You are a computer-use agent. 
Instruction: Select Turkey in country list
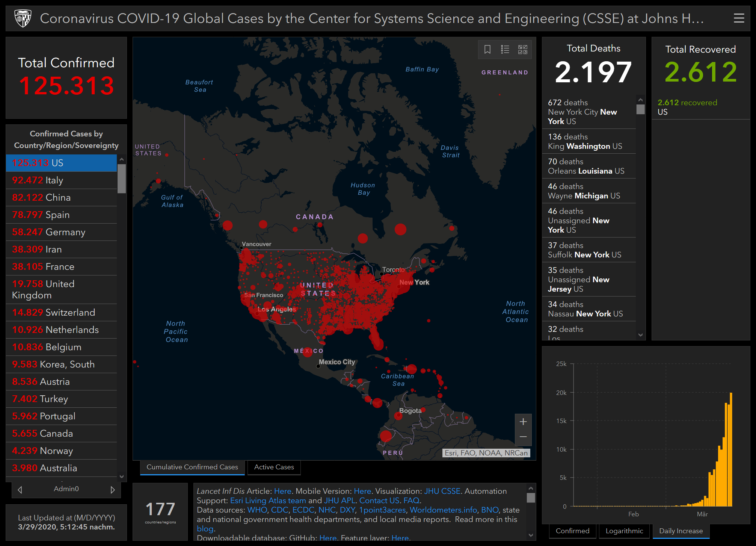(x=61, y=399)
